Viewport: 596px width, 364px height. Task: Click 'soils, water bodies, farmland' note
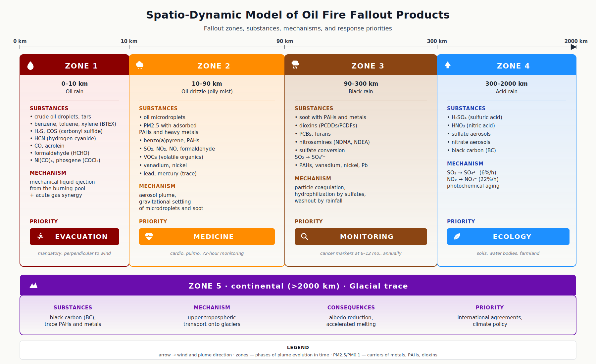tap(508, 253)
